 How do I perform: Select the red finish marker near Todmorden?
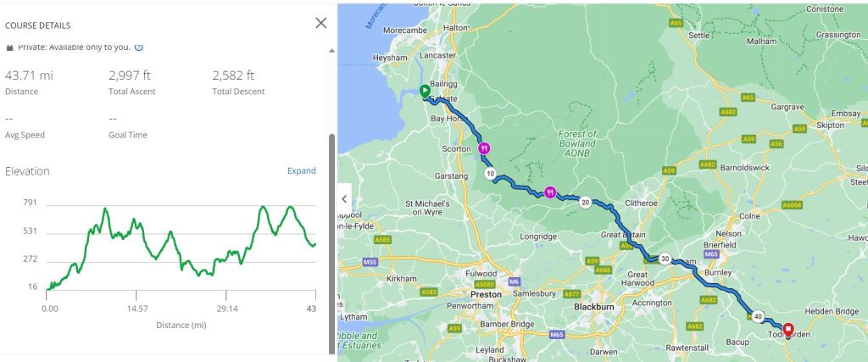787,329
